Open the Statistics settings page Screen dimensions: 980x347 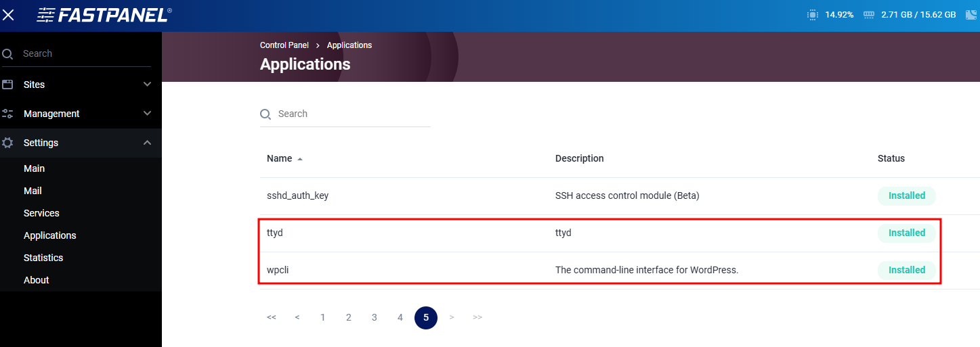coord(43,258)
